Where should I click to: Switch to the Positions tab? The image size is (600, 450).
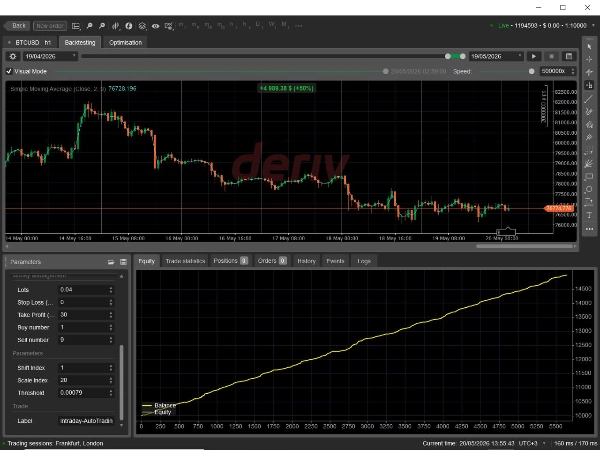(231, 261)
